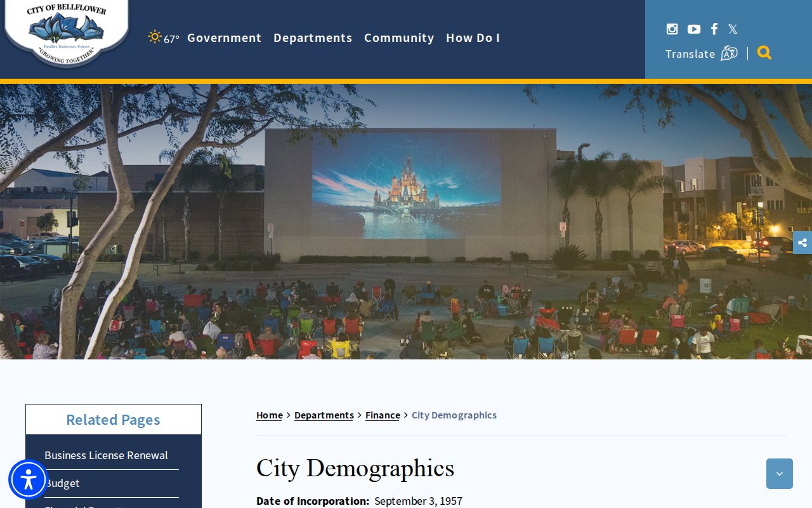Open the YouTube social icon
Screen dimensions: 812x508
click(x=694, y=29)
